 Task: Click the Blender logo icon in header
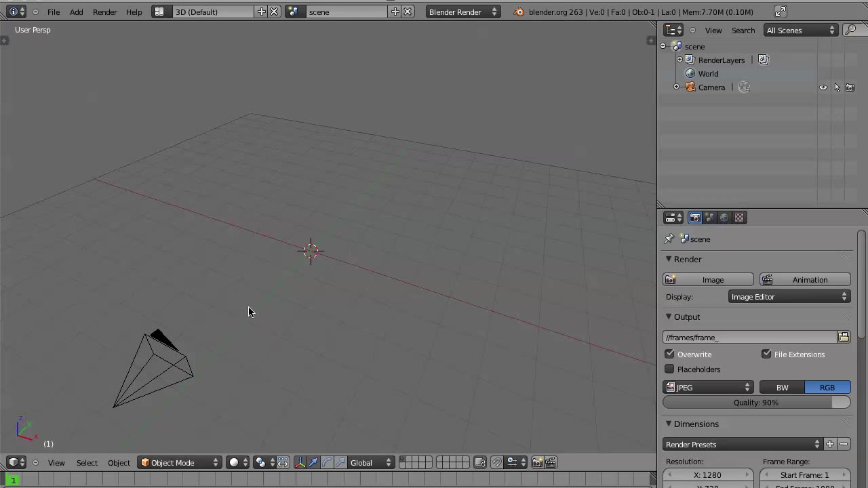pos(519,12)
